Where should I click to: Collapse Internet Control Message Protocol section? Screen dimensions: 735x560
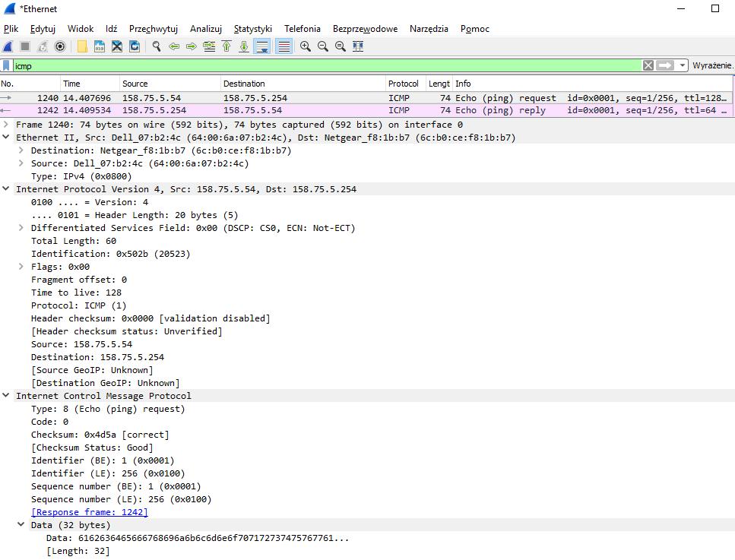coord(6,396)
